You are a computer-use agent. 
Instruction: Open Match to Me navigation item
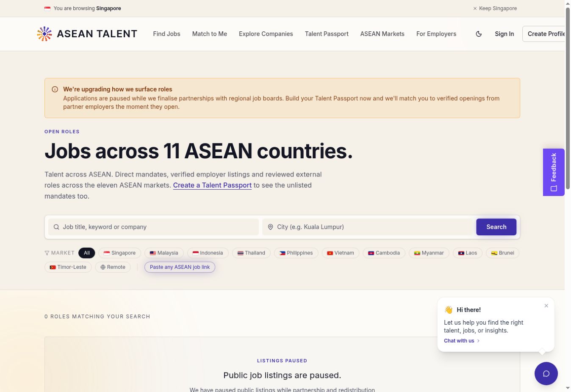pyautogui.click(x=210, y=34)
